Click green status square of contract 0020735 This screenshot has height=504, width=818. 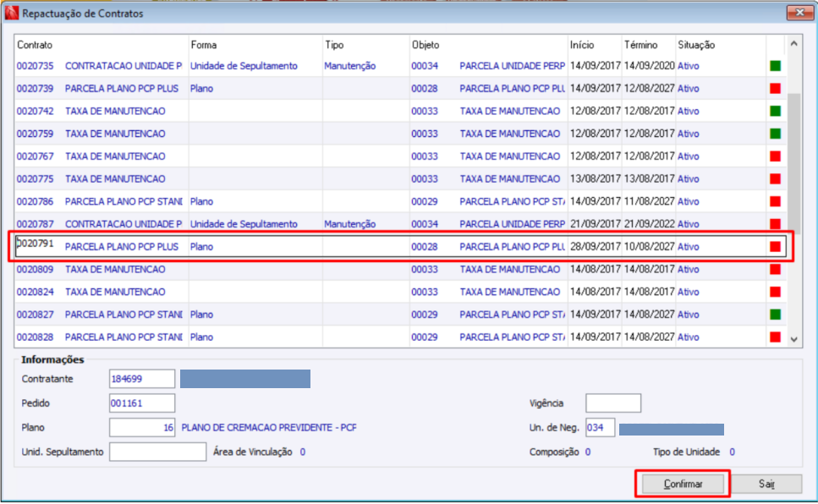(775, 66)
